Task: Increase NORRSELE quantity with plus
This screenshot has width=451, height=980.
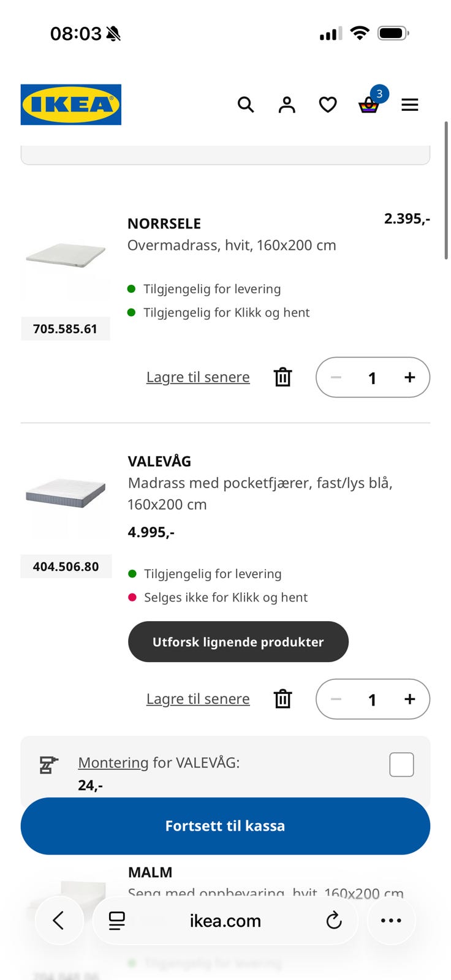Action: 410,377
